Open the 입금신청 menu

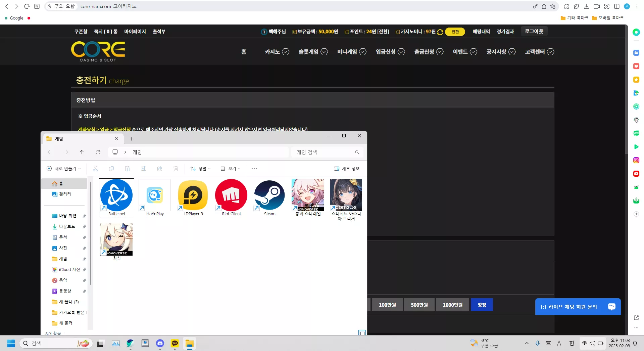click(x=390, y=52)
